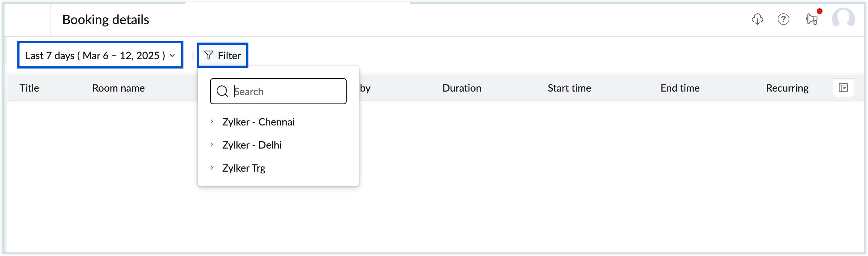868x256 pixels.
Task: Open the Last 7 days date range dropdown
Action: pos(100,55)
